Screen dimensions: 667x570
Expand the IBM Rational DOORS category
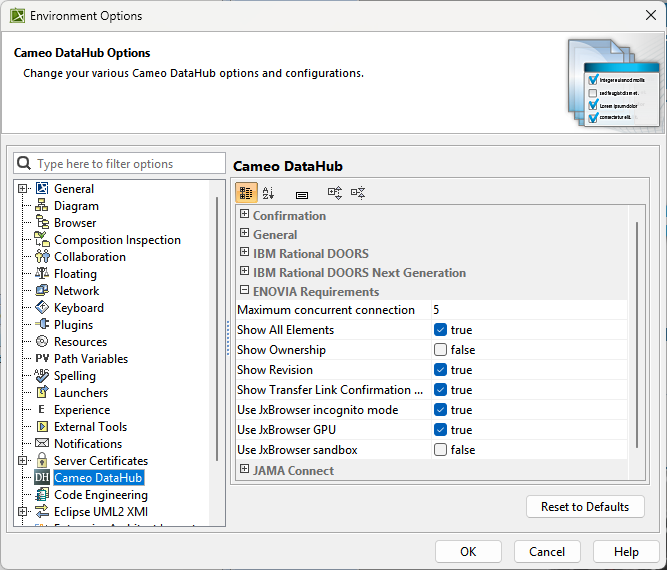click(x=244, y=254)
